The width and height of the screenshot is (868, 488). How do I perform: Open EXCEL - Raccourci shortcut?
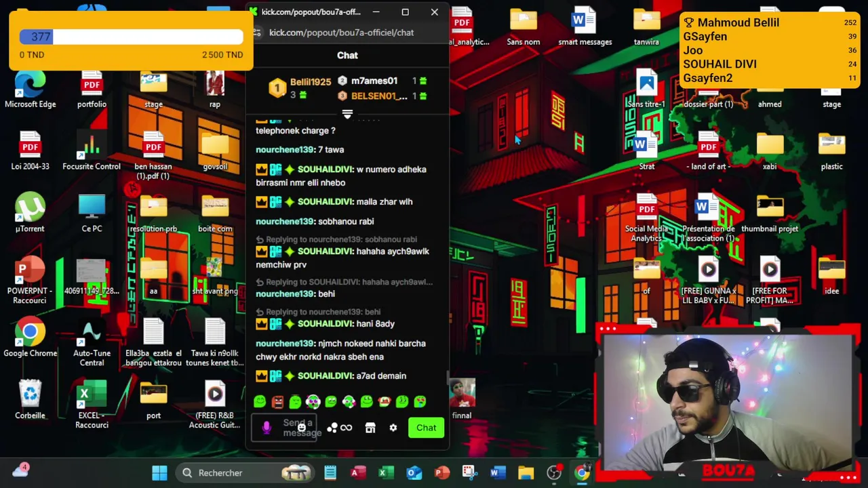[92, 405]
